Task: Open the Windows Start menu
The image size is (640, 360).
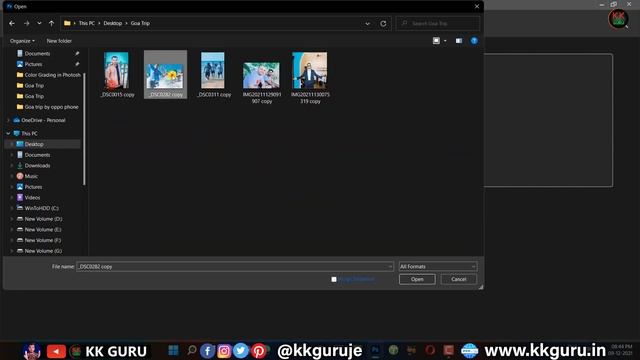Action: point(173,350)
